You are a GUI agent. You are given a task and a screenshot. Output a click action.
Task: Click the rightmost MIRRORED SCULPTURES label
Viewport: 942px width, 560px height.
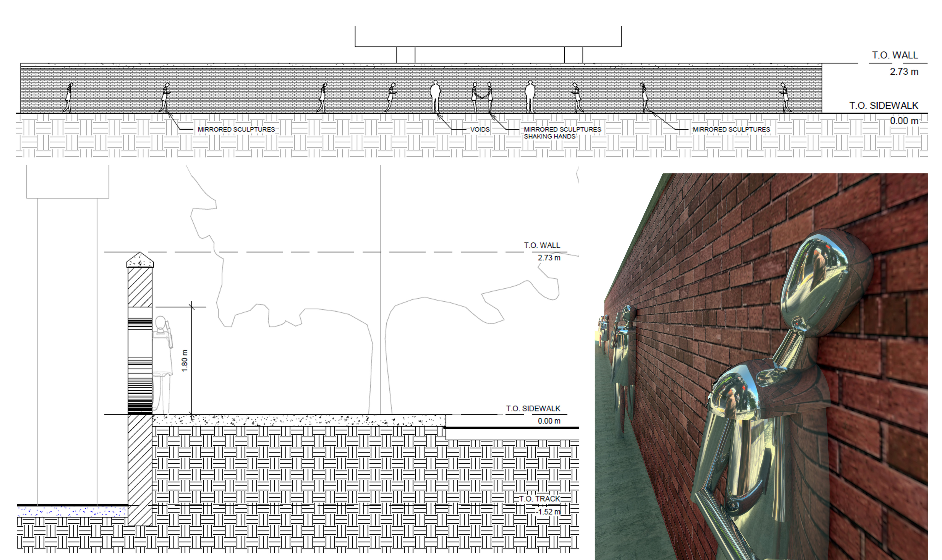pos(731,129)
